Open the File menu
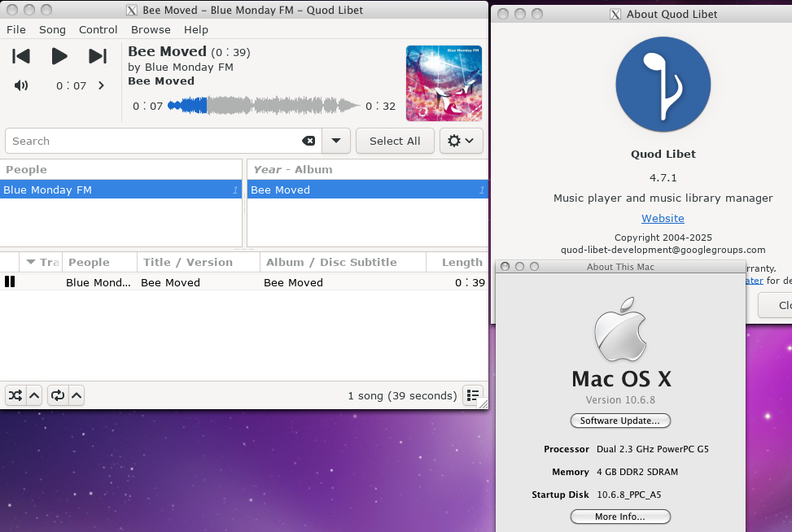 pos(16,30)
